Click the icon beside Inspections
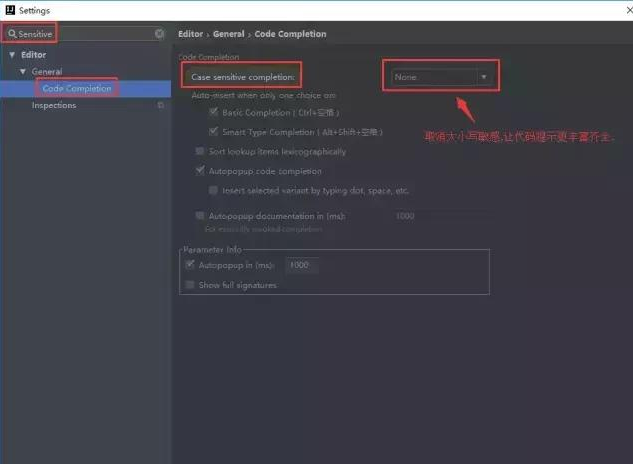The height and width of the screenshot is (464, 633). pos(161,105)
